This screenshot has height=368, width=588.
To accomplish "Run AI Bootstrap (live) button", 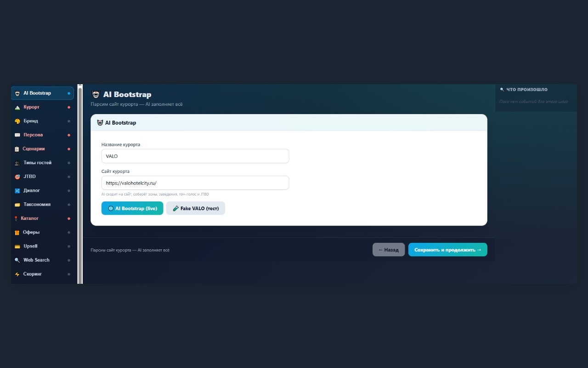I will [x=132, y=208].
